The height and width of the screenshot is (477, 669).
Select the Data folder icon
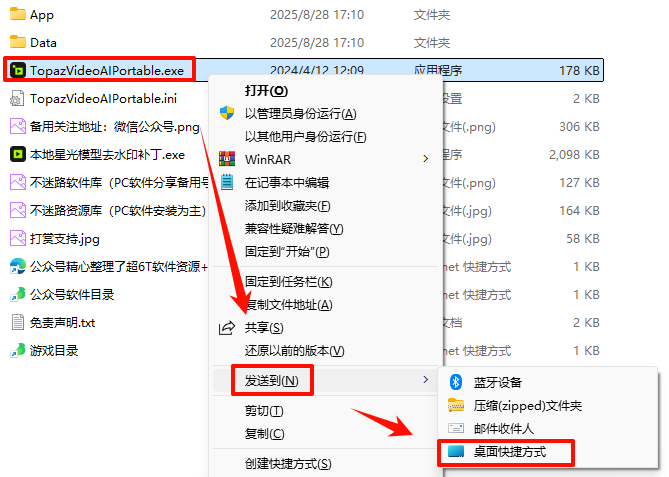17,42
